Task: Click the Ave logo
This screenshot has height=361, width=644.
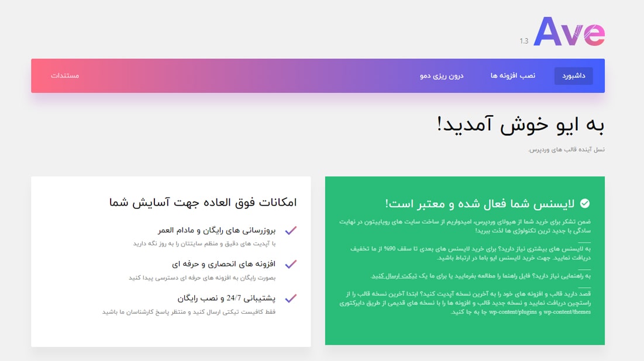Action: click(x=569, y=32)
